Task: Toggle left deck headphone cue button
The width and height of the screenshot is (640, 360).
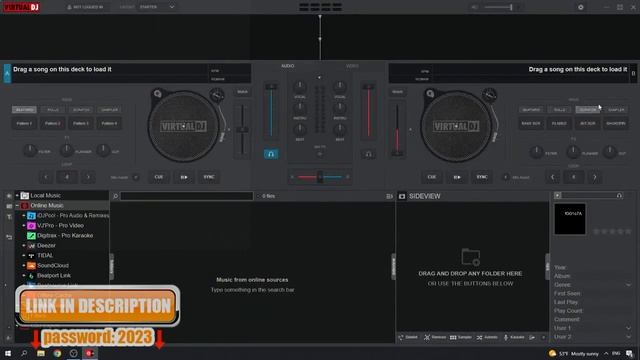Action: [x=271, y=154]
